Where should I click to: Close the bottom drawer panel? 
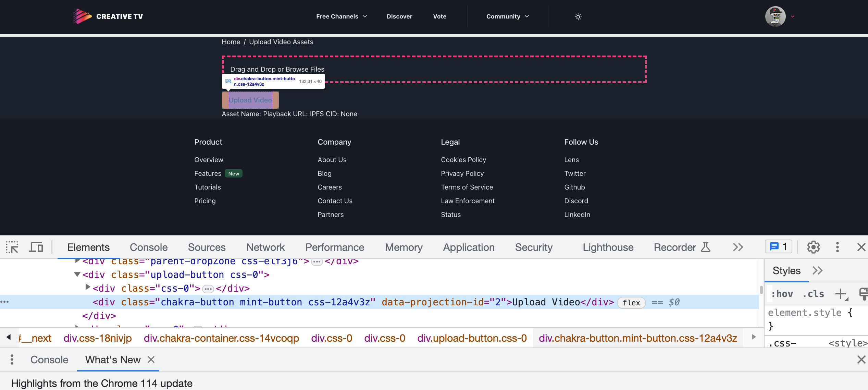tap(861, 359)
